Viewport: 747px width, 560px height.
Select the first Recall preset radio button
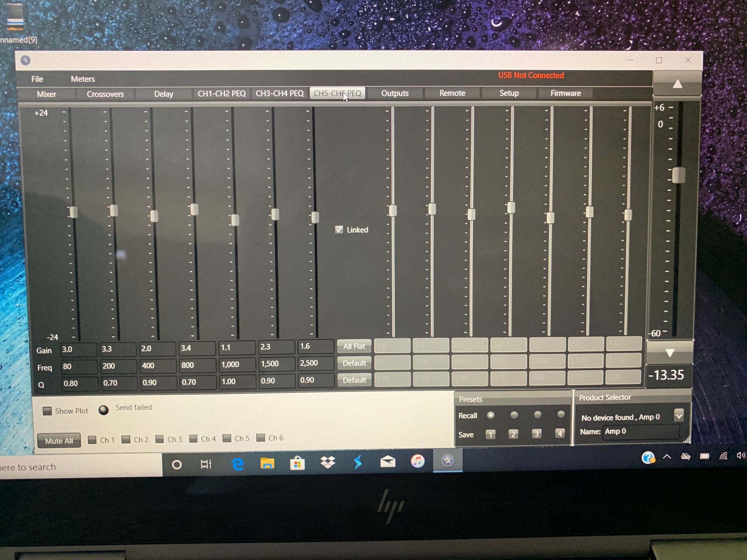[491, 415]
